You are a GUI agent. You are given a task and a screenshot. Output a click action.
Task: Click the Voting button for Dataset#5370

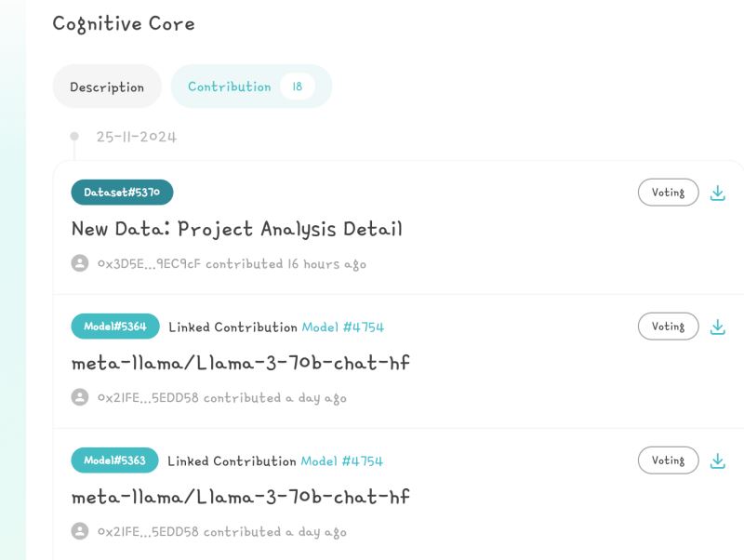coord(668,193)
